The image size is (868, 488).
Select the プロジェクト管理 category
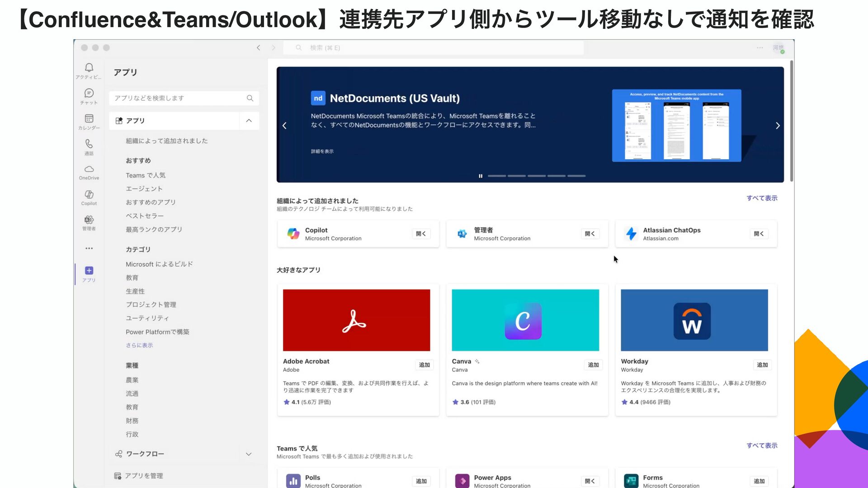pos(151,305)
